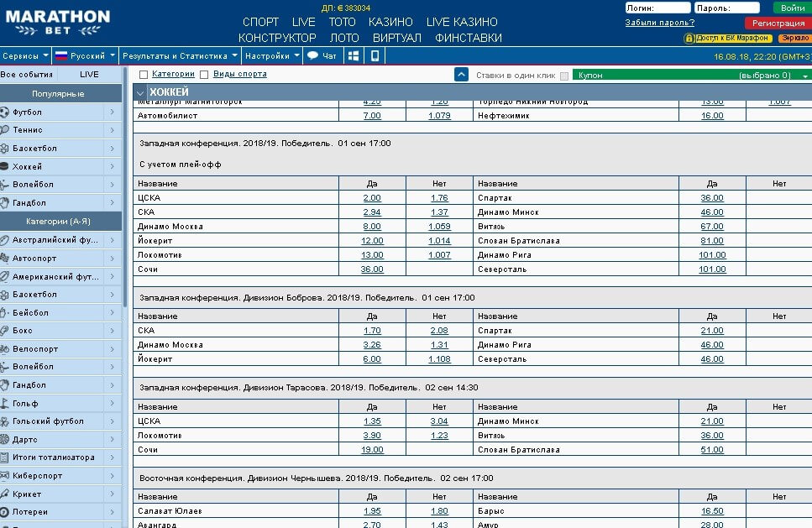Click the blue scroll-to-top arrow button
This screenshot has width=812, height=528.
tap(461, 75)
